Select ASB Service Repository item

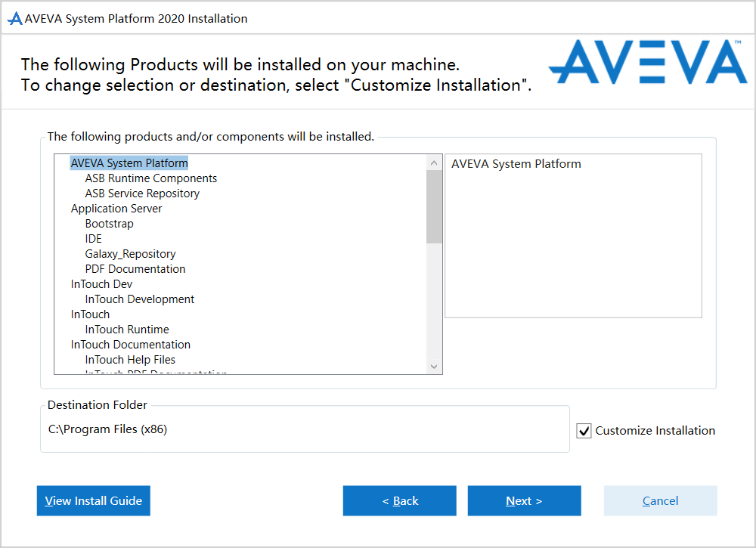[x=142, y=194]
